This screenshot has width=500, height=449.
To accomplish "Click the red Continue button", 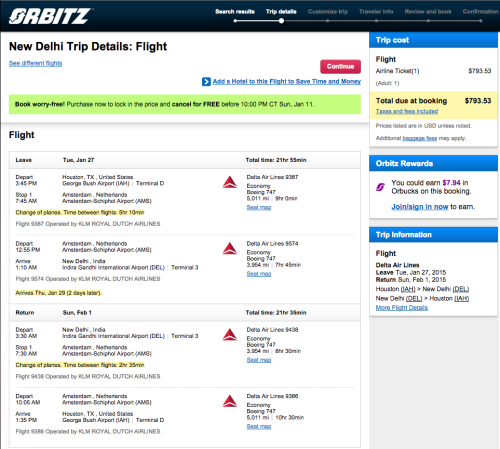I will 340,66.
